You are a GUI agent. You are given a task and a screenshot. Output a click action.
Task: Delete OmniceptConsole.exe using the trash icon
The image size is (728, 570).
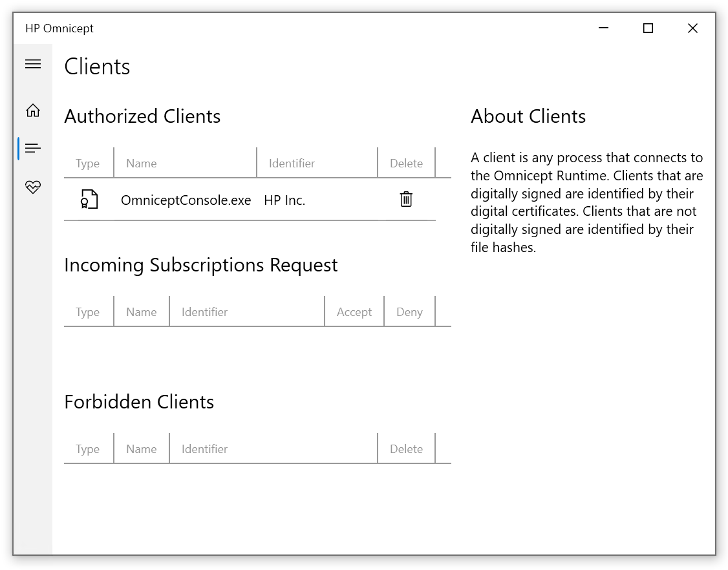click(406, 199)
